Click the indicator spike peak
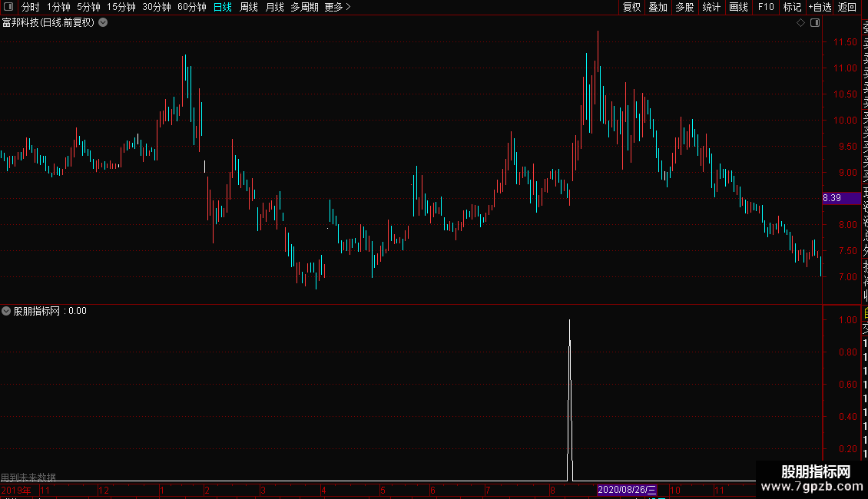868x499 pixels. [570, 320]
